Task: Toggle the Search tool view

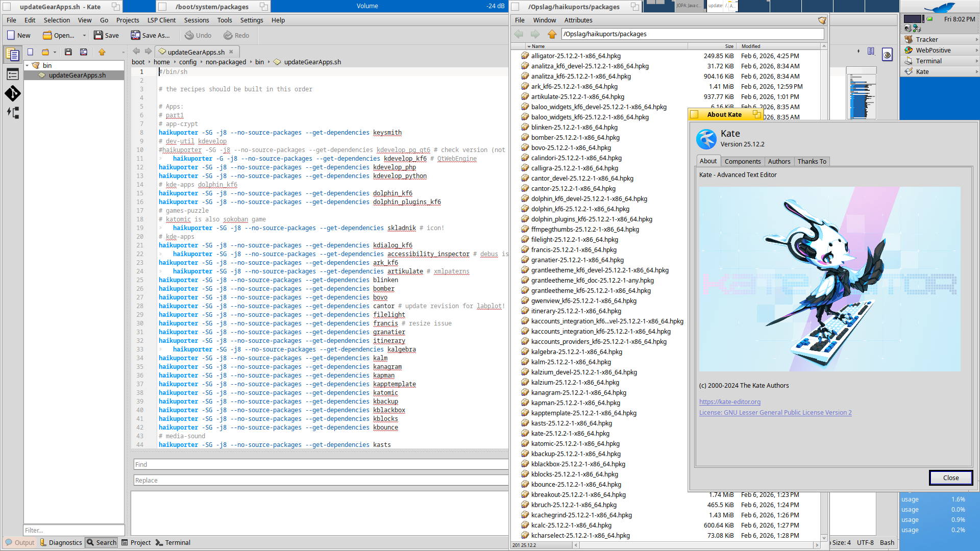Action: 102,542
